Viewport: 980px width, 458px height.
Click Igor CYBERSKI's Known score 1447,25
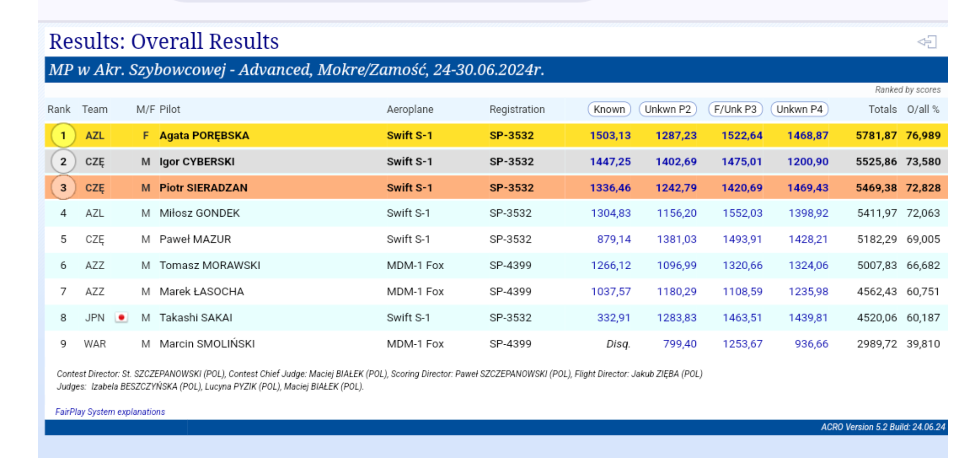[x=610, y=162]
